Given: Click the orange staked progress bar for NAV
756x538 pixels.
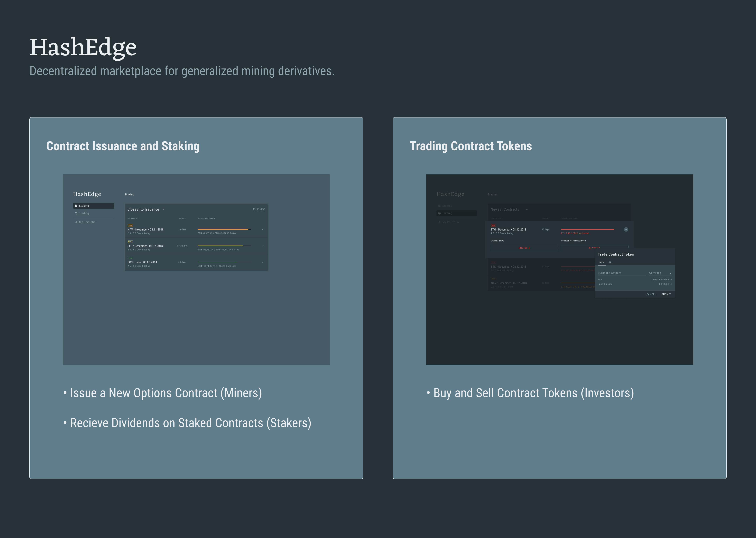Looking at the screenshot, I should 223,229.
